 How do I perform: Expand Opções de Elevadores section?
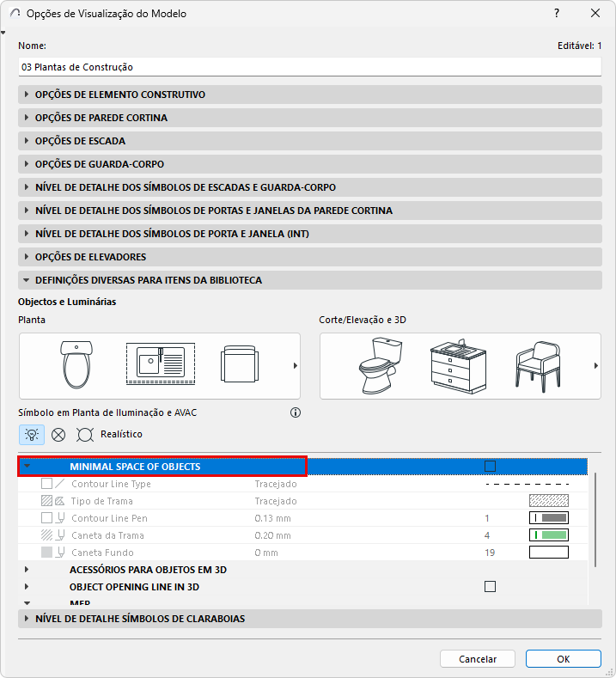[310, 257]
